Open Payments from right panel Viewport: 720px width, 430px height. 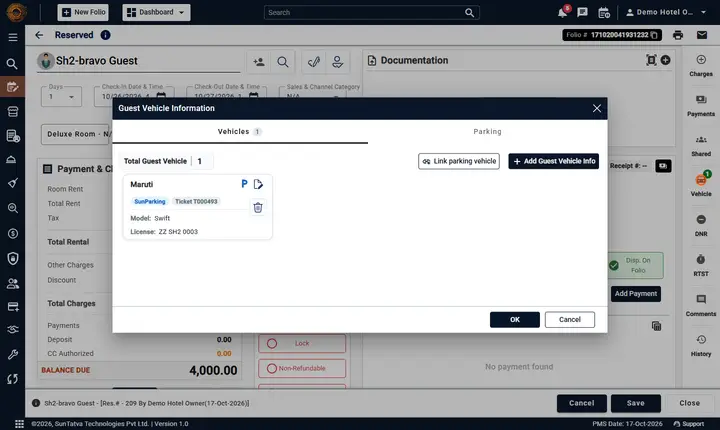701,106
